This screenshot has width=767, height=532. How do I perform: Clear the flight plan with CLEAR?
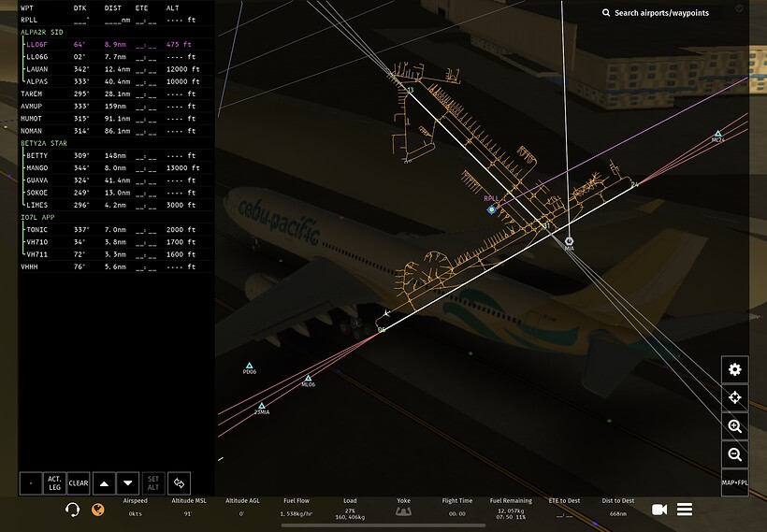[x=79, y=483]
